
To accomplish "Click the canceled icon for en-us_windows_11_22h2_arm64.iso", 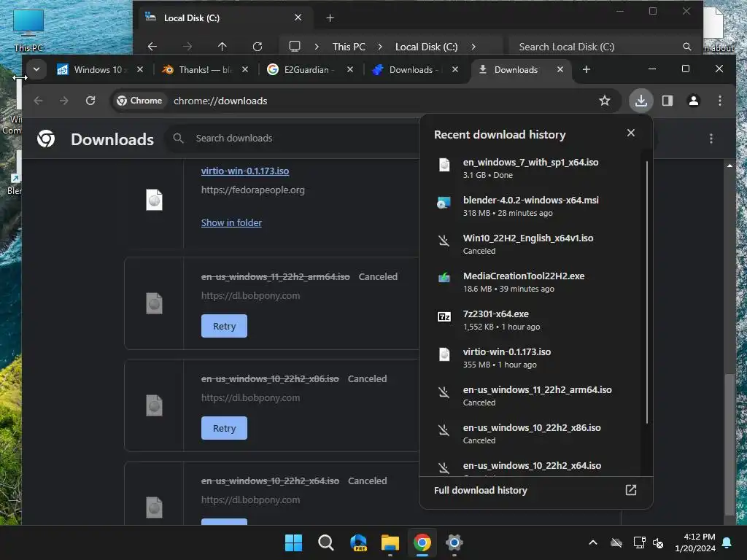I will click(x=444, y=392).
